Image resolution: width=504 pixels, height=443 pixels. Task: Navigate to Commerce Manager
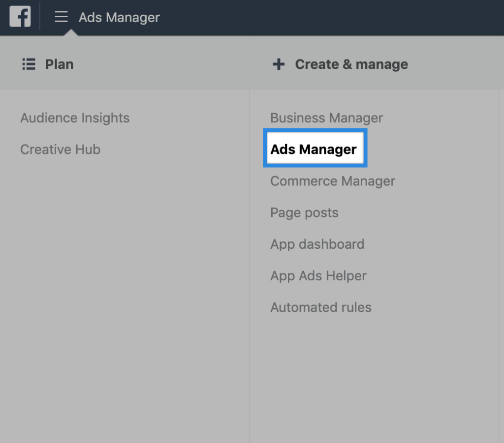pyautogui.click(x=332, y=181)
